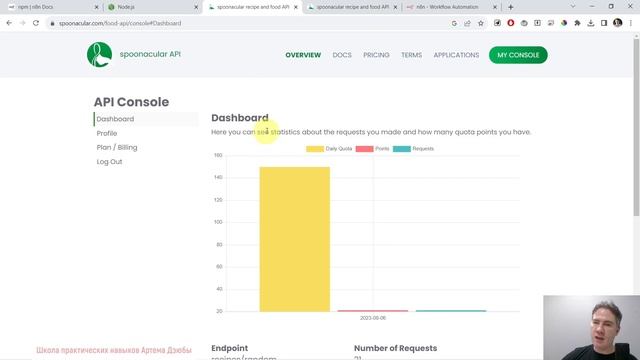Click the Endpoint column heading
The image size is (640, 360).
pyautogui.click(x=229, y=348)
